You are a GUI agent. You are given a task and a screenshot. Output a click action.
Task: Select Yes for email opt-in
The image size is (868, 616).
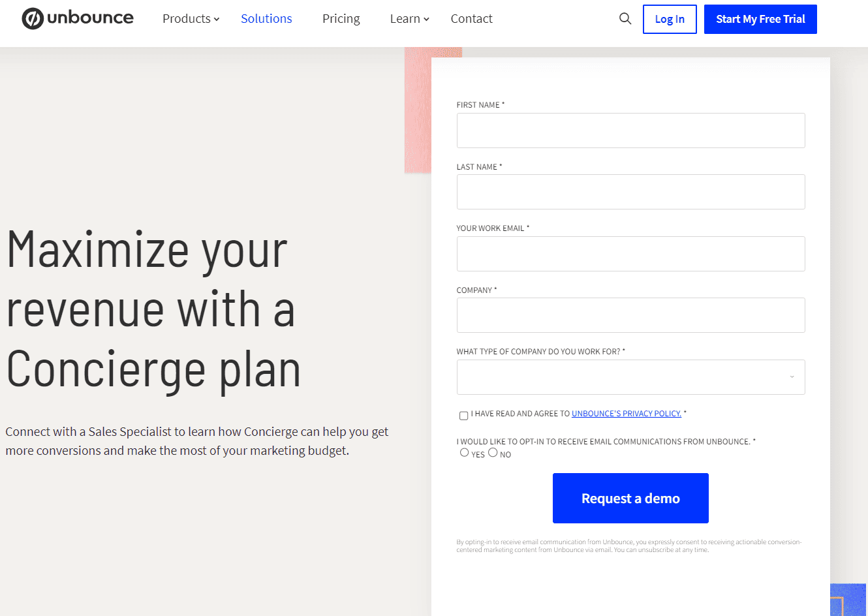pyautogui.click(x=465, y=452)
